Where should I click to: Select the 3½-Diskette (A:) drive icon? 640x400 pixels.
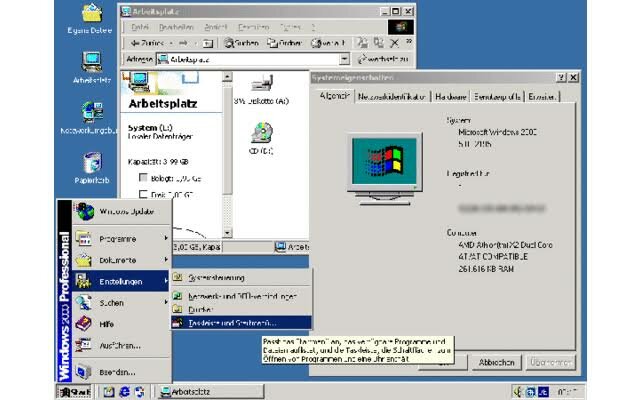(x=262, y=89)
